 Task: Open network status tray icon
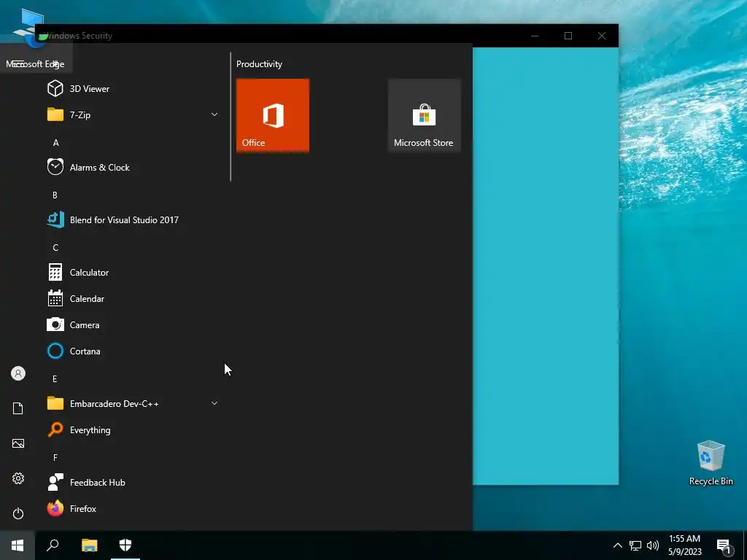[635, 545]
